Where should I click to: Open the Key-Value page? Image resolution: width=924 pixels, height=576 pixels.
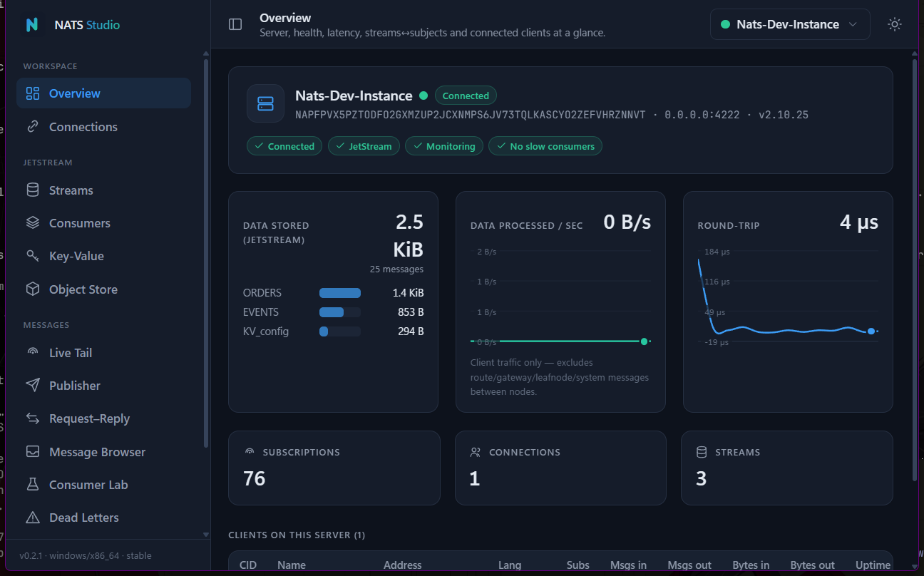[103, 256]
